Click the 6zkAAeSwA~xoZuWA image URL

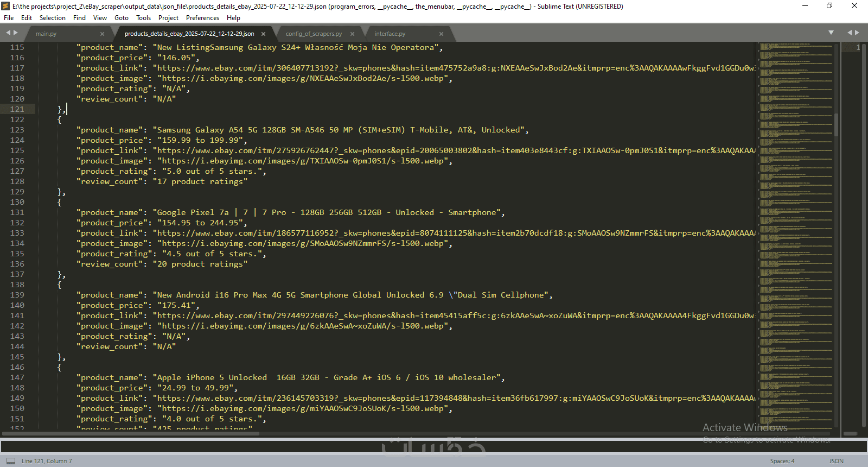(303, 326)
